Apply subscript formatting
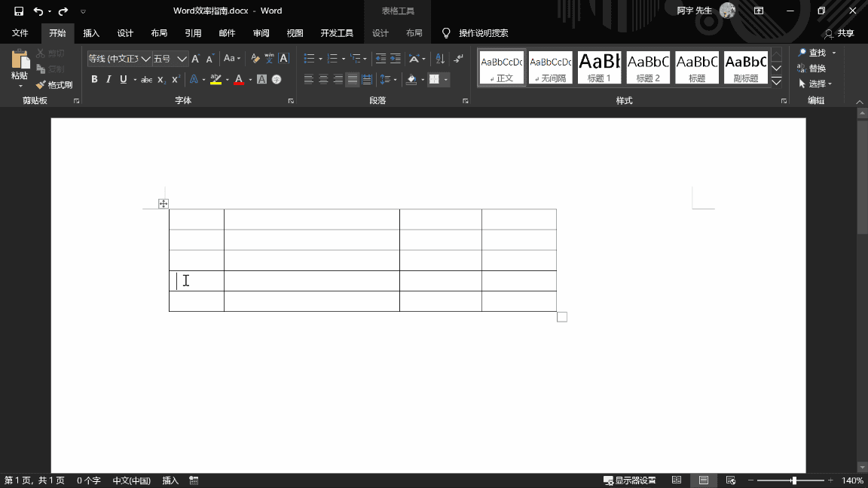 tap(161, 80)
